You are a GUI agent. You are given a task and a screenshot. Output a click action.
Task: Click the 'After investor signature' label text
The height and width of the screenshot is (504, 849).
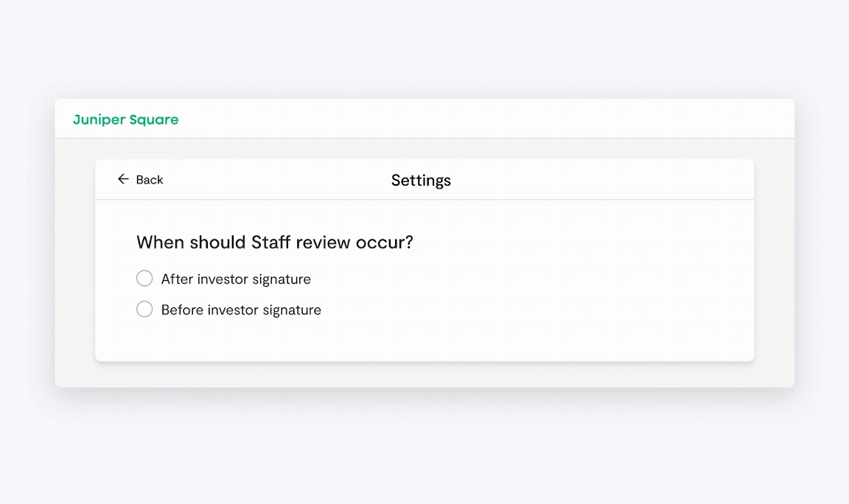pyautogui.click(x=236, y=279)
